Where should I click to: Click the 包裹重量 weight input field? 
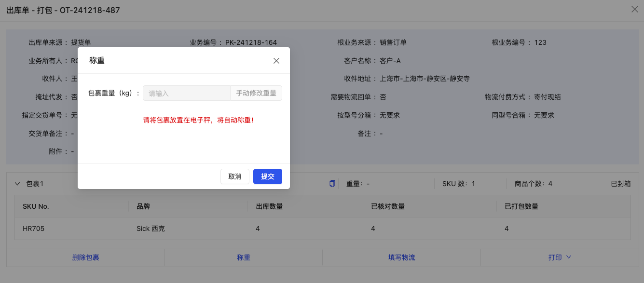[187, 93]
